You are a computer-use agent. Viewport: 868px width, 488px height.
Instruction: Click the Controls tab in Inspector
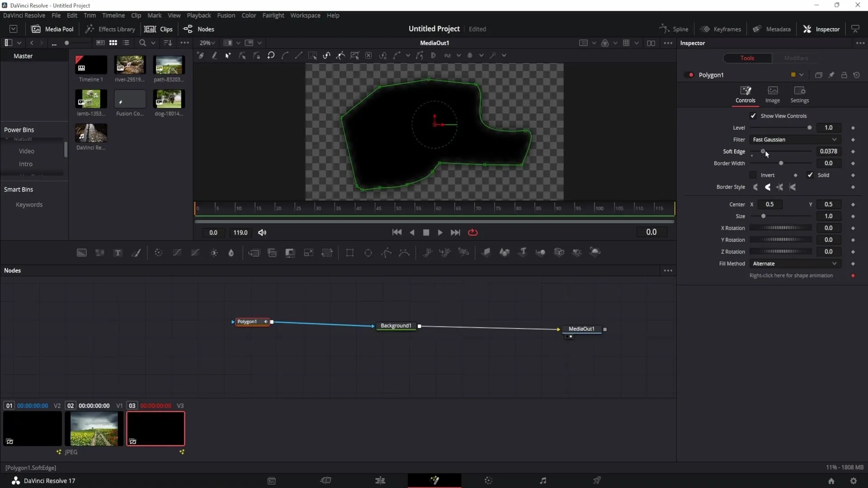coord(746,94)
